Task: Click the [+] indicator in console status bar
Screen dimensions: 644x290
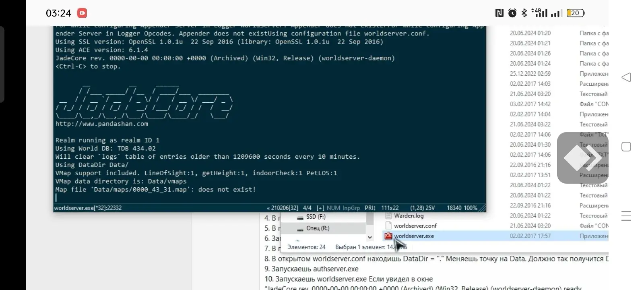Action: coord(320,208)
